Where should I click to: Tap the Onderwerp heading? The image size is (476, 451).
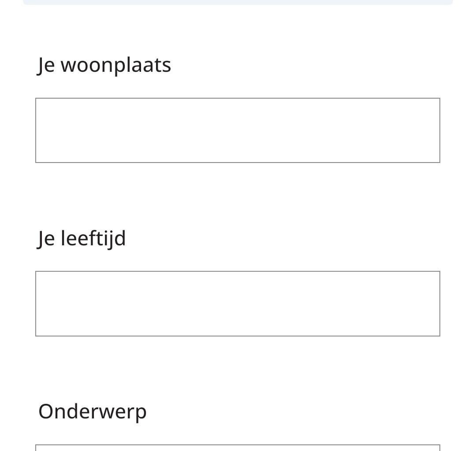pyautogui.click(x=93, y=411)
